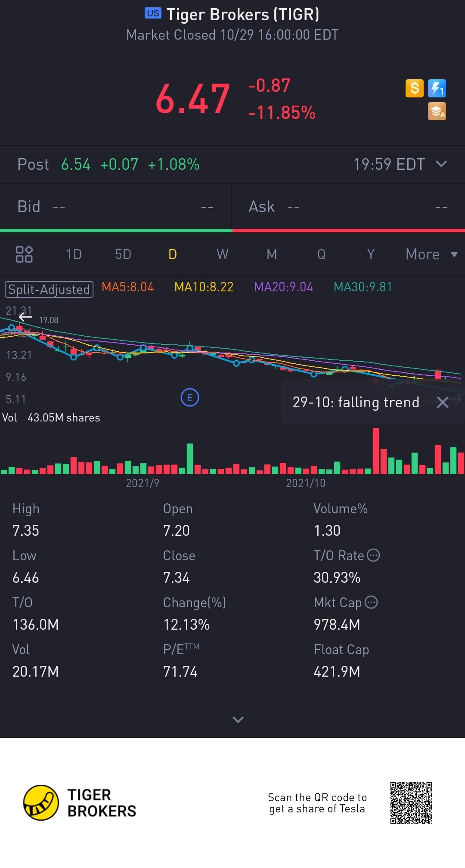Screen dimensions: 465x868
Task: Open T/O Rate info bubble
Action: pos(373,556)
